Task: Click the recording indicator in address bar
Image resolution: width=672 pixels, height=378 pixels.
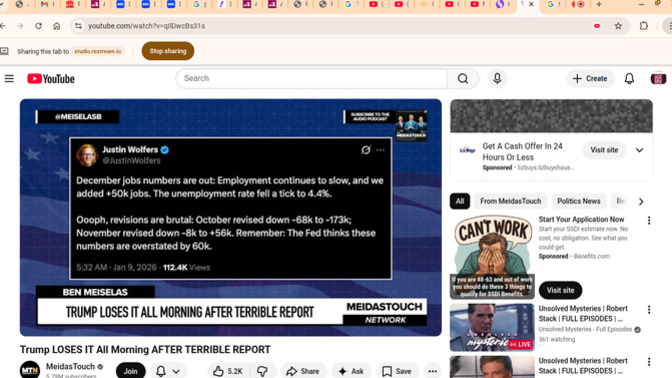Action: coord(597,26)
